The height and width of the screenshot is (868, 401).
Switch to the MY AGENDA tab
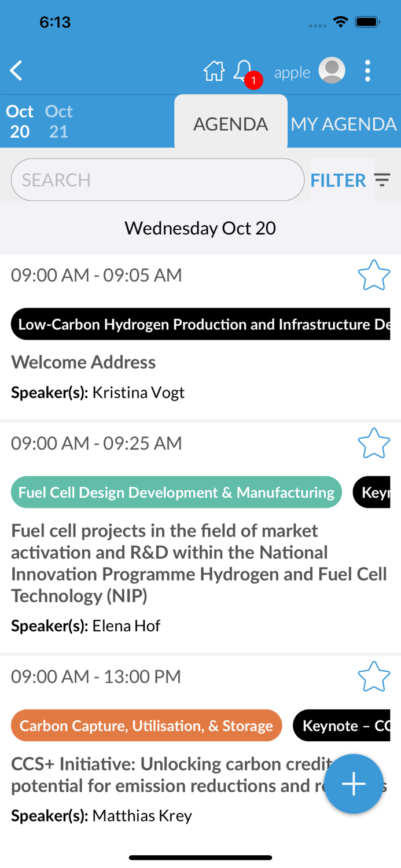click(x=344, y=123)
